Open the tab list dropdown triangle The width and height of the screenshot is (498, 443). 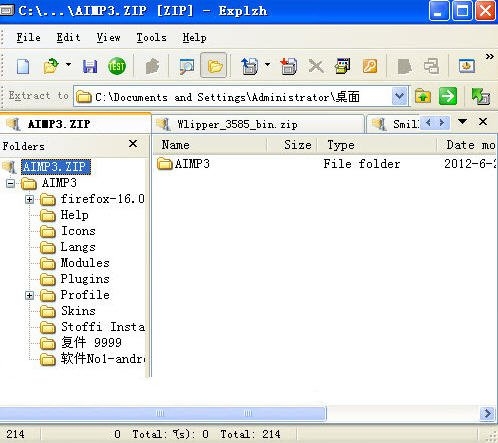click(462, 121)
